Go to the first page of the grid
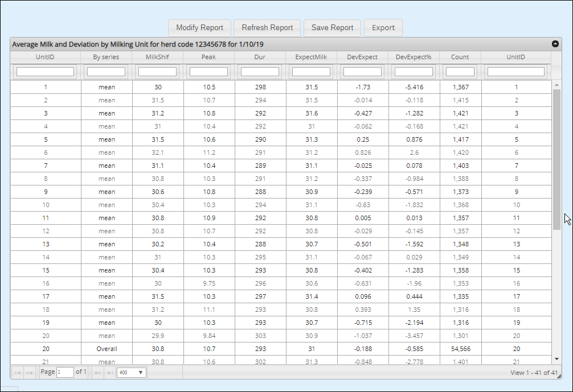This screenshot has height=392, width=573. coord(17,373)
